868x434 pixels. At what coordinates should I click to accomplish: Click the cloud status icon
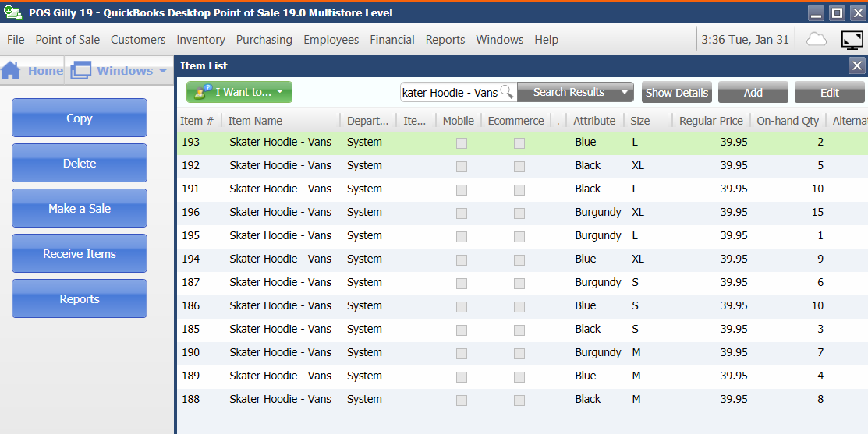tap(817, 39)
